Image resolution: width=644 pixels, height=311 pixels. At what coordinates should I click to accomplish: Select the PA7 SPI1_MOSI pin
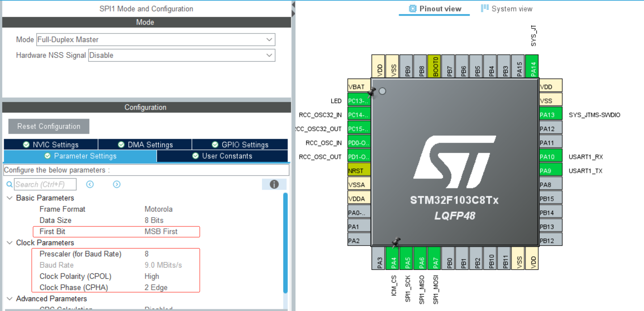[435, 258]
